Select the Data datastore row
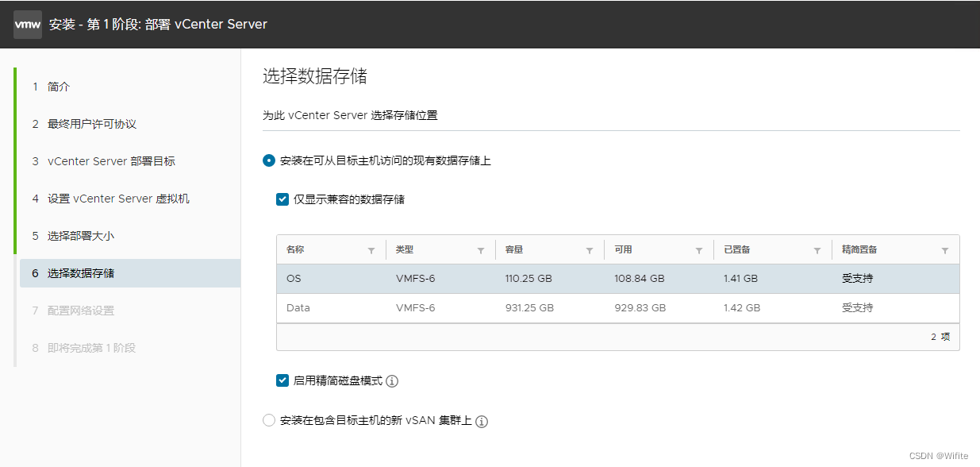Screen dimensions: 980x467 [618, 308]
